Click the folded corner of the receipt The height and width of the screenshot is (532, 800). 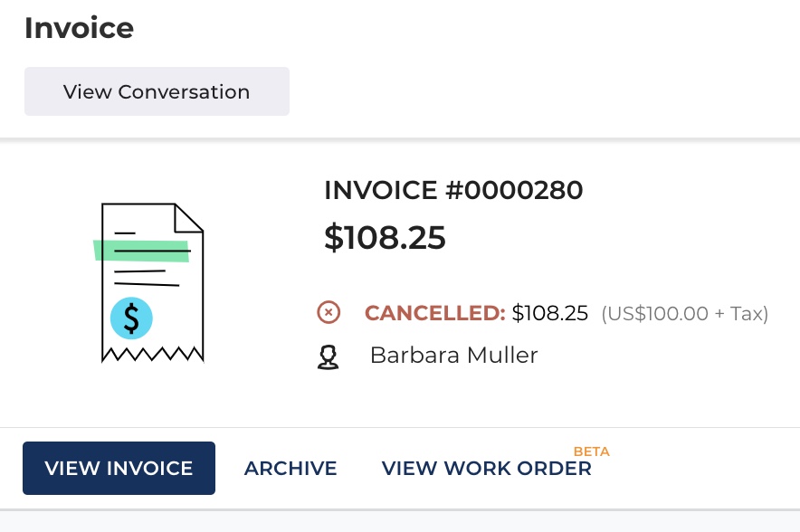click(188, 217)
